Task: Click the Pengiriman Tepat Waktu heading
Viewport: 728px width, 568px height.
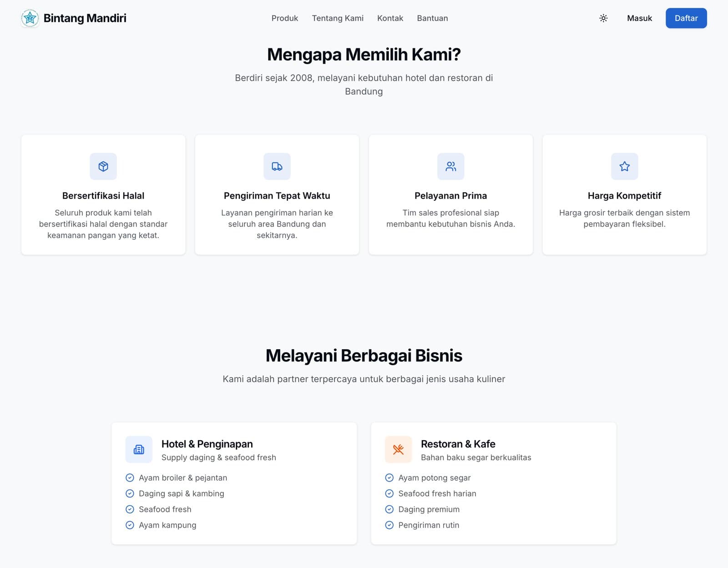Action: [277, 196]
